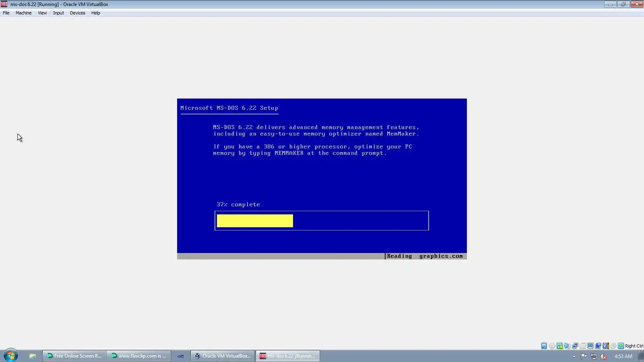Image resolution: width=644 pixels, height=362 pixels.
Task: Click the muted volume tray icon
Action: [x=603, y=356]
